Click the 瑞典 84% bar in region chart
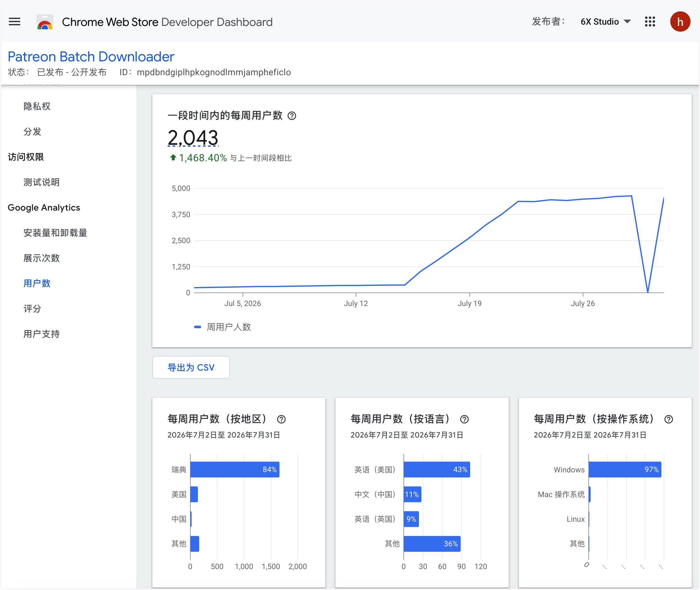700x590 pixels. [235, 469]
